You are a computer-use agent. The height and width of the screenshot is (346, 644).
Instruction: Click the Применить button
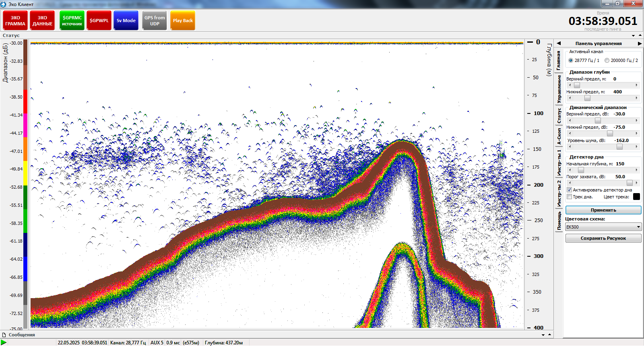tap(603, 210)
